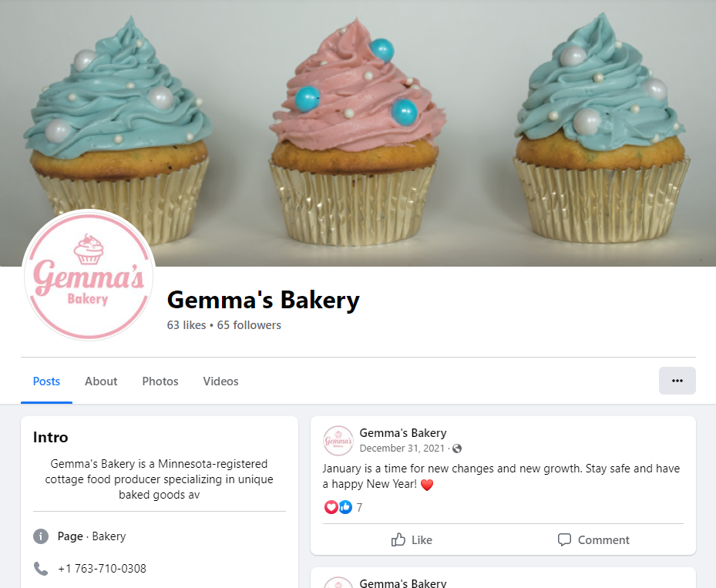Image resolution: width=716 pixels, height=588 pixels.
Task: Click the info icon beside Page Bakery
Action: pyautogui.click(x=41, y=536)
